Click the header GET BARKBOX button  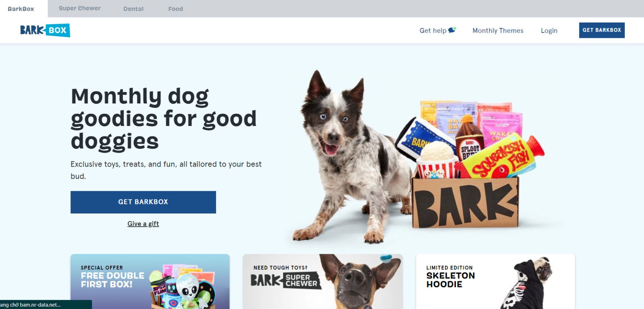pyautogui.click(x=602, y=30)
